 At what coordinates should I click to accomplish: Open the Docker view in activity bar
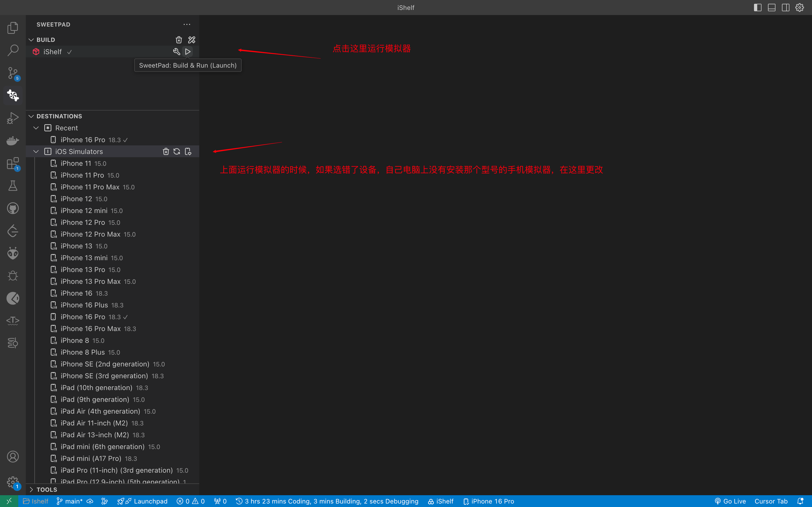[13, 141]
